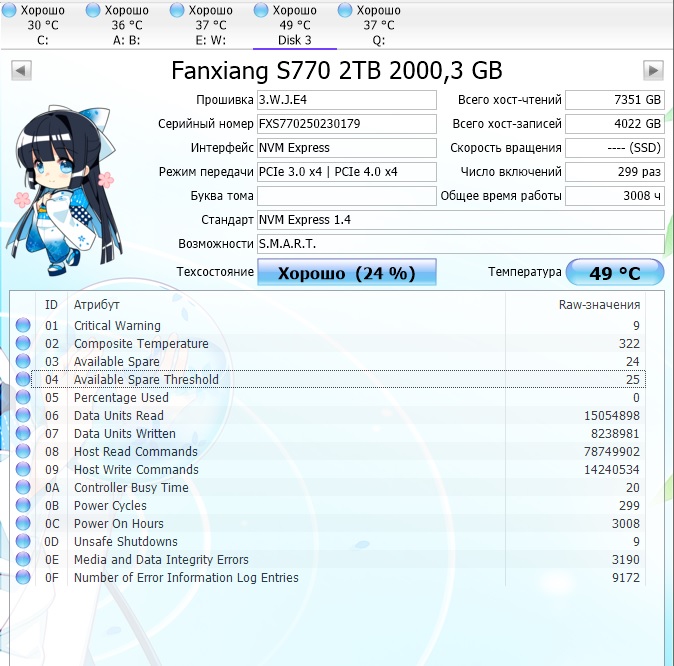Select the Critical Warning attribute text
The width and height of the screenshot is (674, 666).
(x=117, y=325)
